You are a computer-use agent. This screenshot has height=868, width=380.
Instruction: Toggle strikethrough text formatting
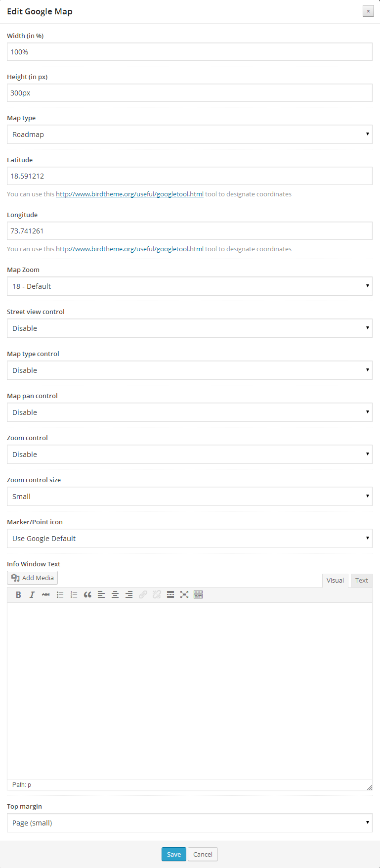click(46, 594)
